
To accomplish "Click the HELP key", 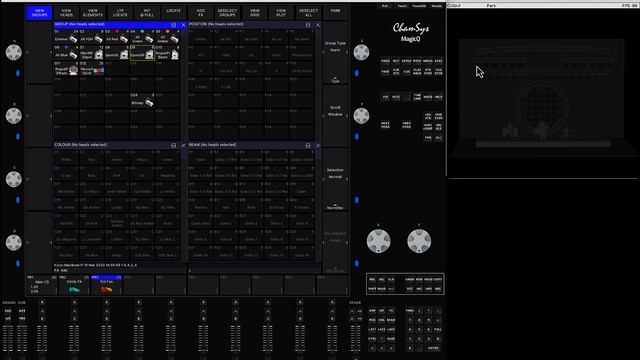I will click(x=438, y=97).
